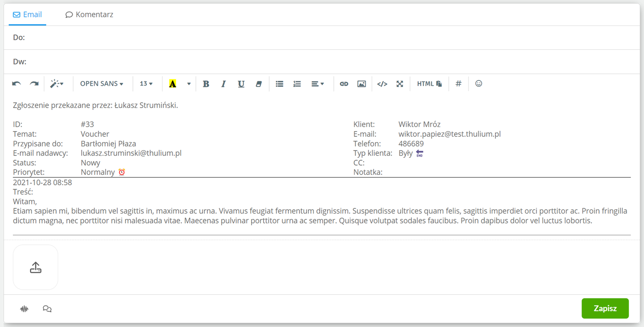
Task: Toggle bold formatting
Action: 206,84
